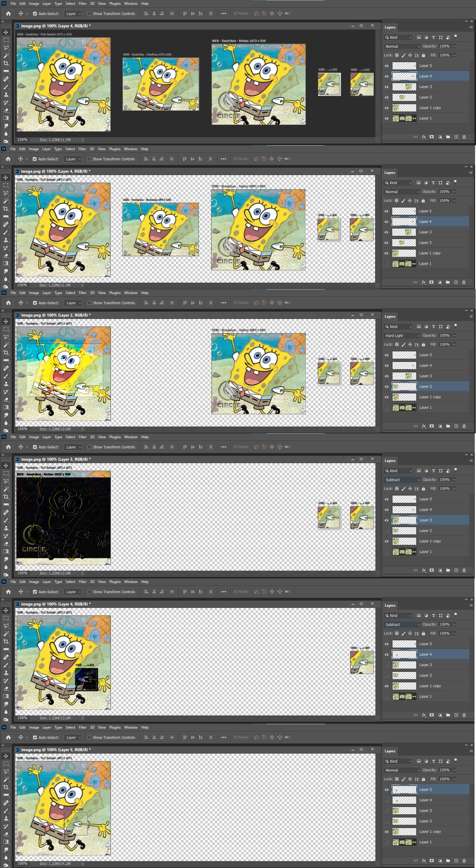The image size is (476, 868).
Task: Filter for pixel layers in the Hard Light panel
Action: [419, 326]
